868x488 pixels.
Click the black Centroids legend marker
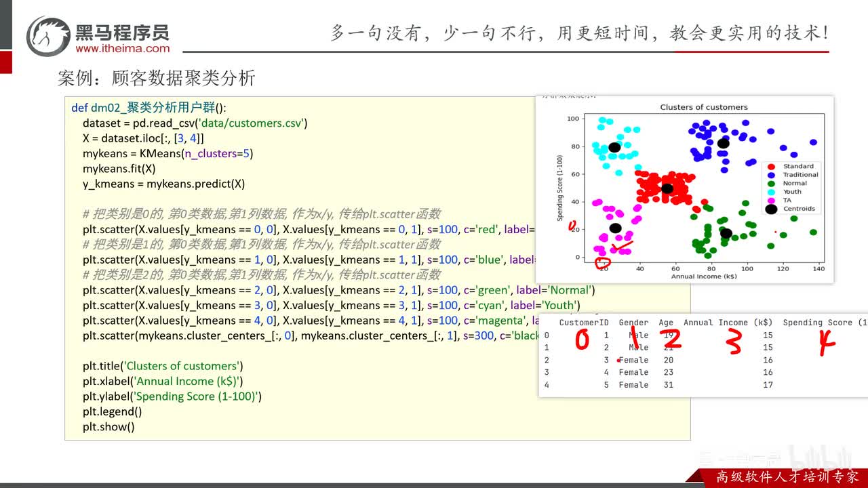(770, 209)
